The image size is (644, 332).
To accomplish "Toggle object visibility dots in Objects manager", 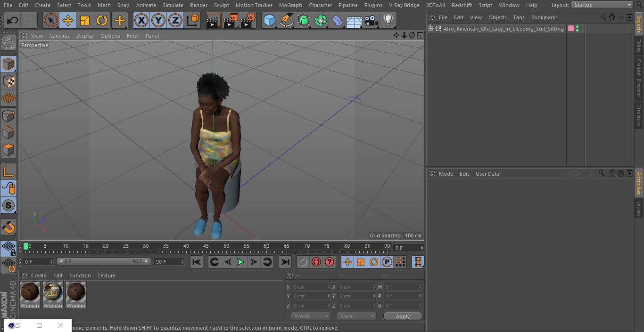I will (577, 29).
